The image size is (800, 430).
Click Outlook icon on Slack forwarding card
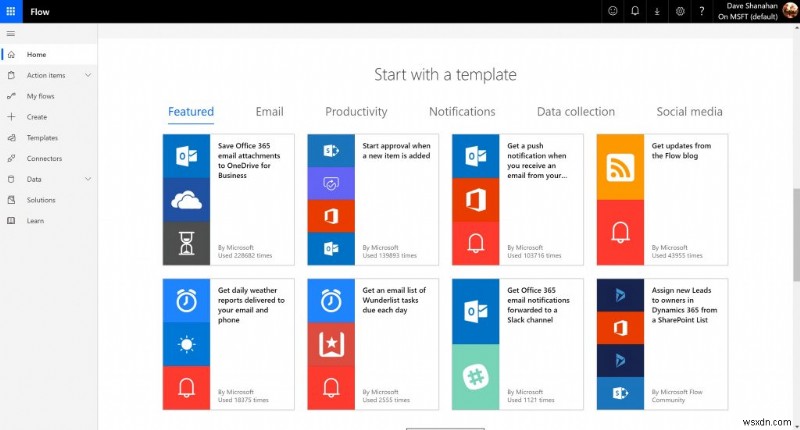pos(476,312)
